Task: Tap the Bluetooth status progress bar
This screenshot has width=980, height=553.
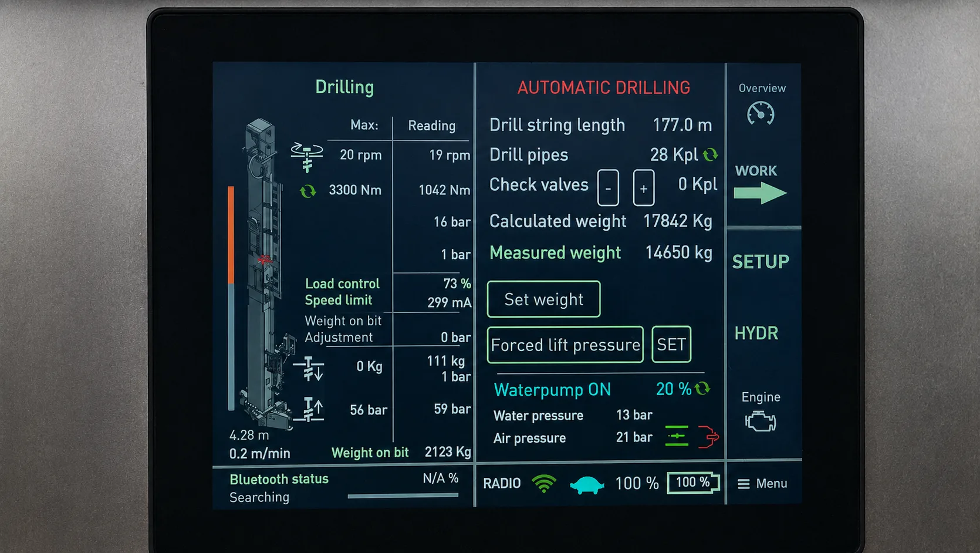Action: (x=403, y=496)
